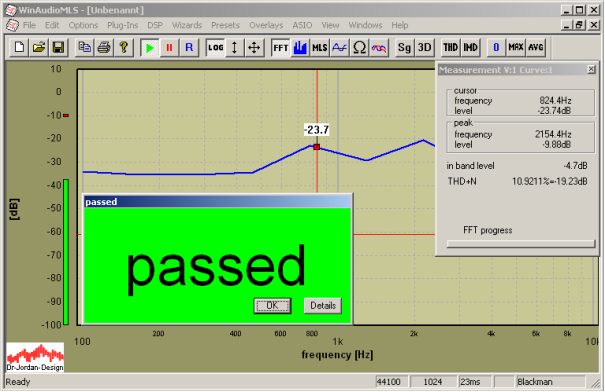Screen dimensions: 605x392
Task: Toggle MAX hold mode
Action: coord(515,47)
